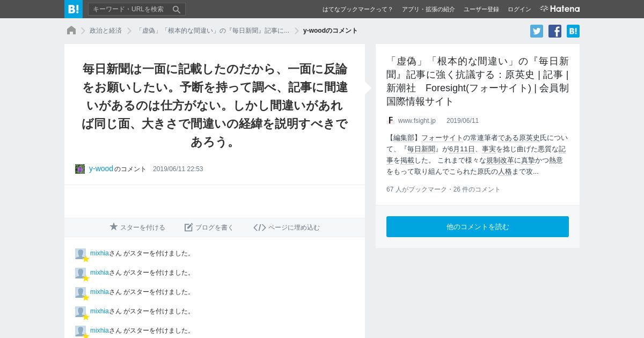Open the article title about 毎日新聞記事に強く抗議する
644x338 pixels.
coord(478,81)
